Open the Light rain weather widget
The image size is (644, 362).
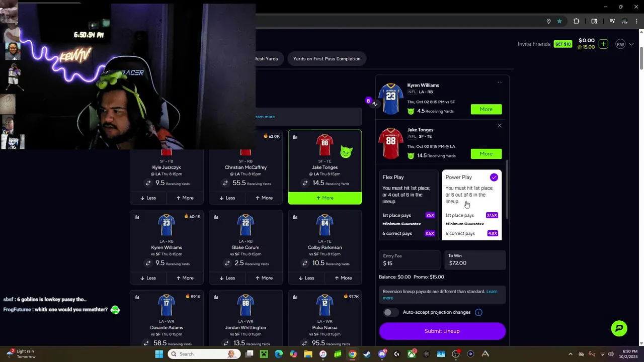coord(22,354)
